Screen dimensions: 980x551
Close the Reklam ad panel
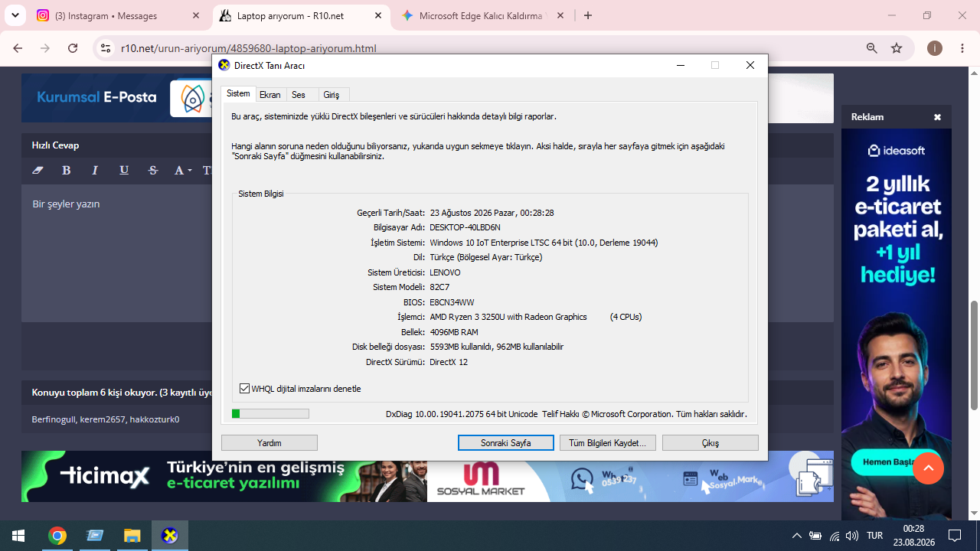pyautogui.click(x=937, y=117)
